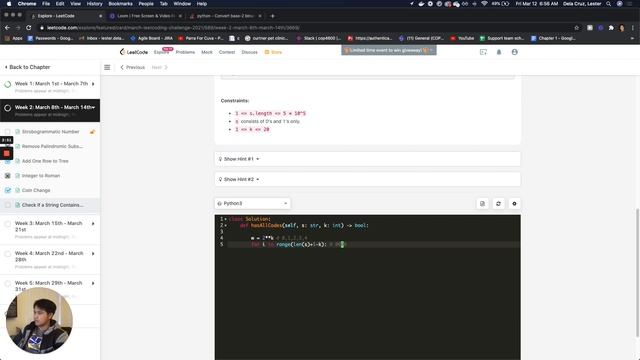The height and width of the screenshot is (360, 640).
Task: Expand Week 1: March 1st - March 7th
Action: 93,84
